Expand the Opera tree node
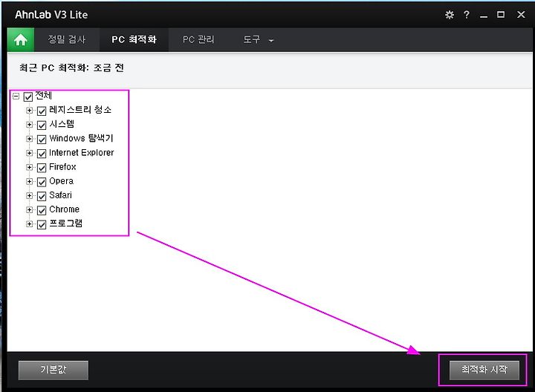The image size is (535, 392). point(29,181)
